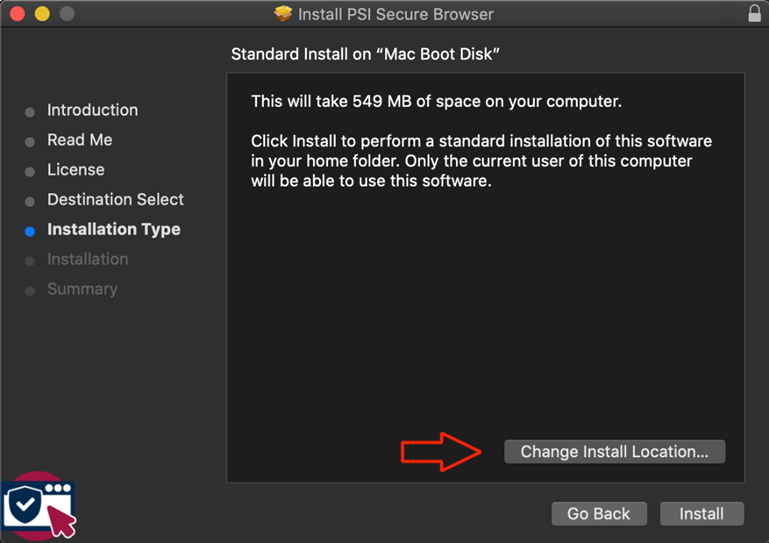Screen dimensions: 769x543
Task: Click the Install PSI Secure Browser title
Action: 396,14
